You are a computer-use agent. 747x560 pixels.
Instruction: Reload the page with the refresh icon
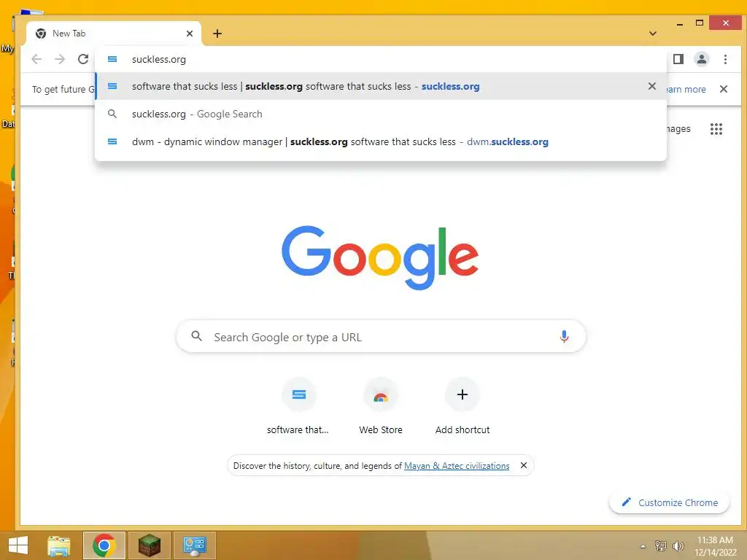point(83,59)
